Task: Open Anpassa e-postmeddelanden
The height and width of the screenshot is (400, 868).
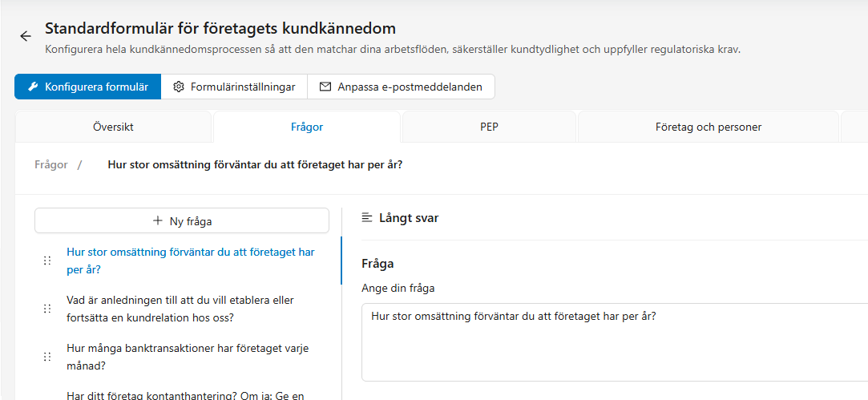Action: [401, 87]
